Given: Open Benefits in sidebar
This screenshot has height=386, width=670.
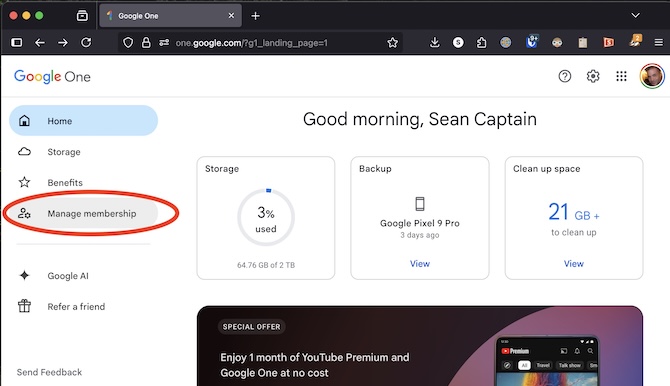Looking at the screenshot, I should coord(83,183).
